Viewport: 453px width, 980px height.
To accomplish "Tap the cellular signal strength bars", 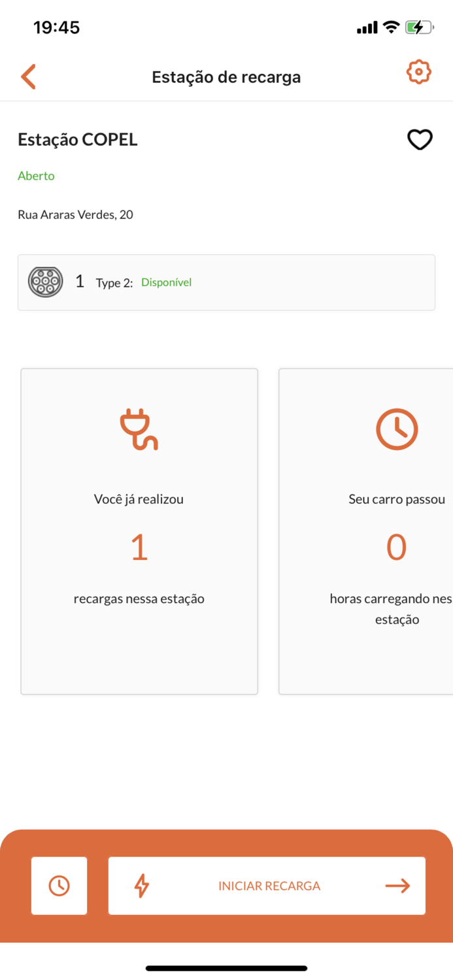I will (x=367, y=27).
